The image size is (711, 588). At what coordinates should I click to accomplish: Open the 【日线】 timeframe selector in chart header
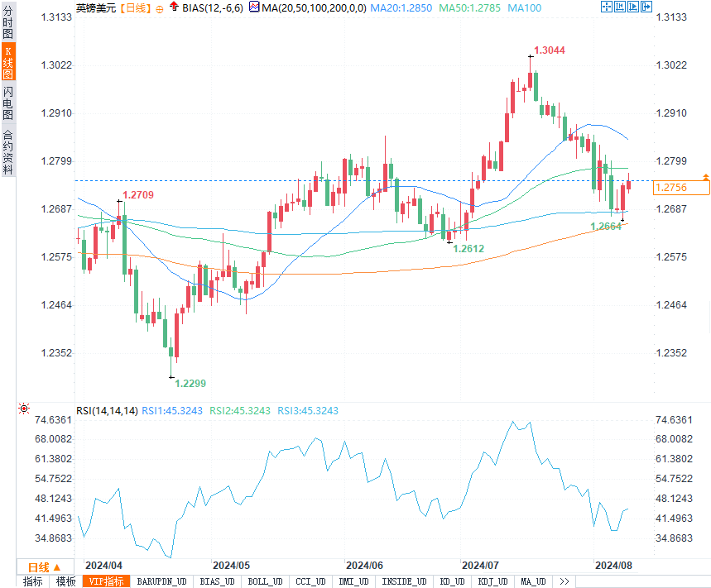point(135,8)
